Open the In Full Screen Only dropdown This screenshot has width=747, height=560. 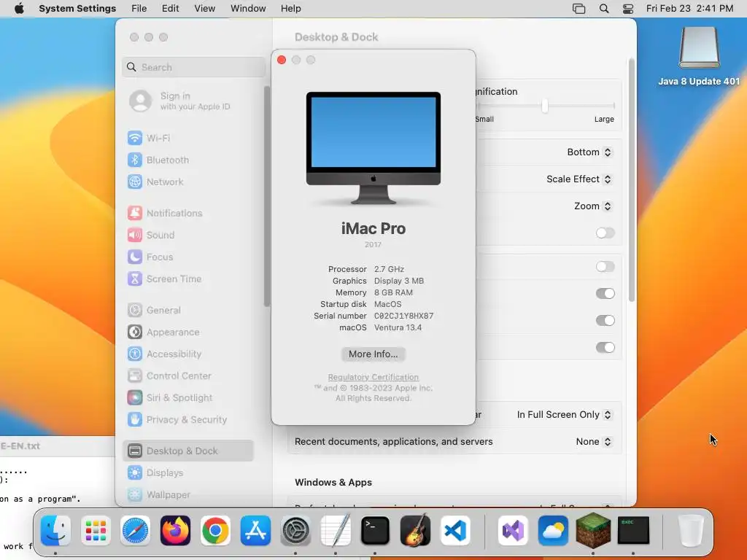(564, 415)
